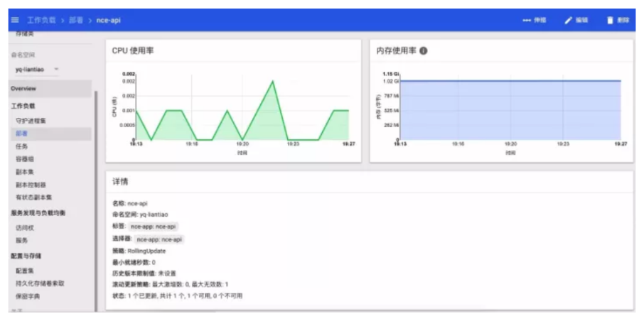Click the info icon beside 内存使用率
This screenshot has width=644, height=321.
424,51
